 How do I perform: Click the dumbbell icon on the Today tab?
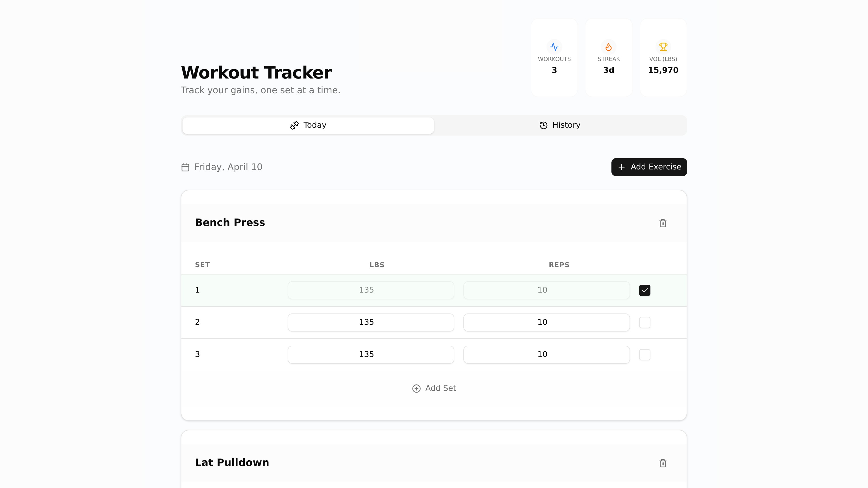pos(294,125)
